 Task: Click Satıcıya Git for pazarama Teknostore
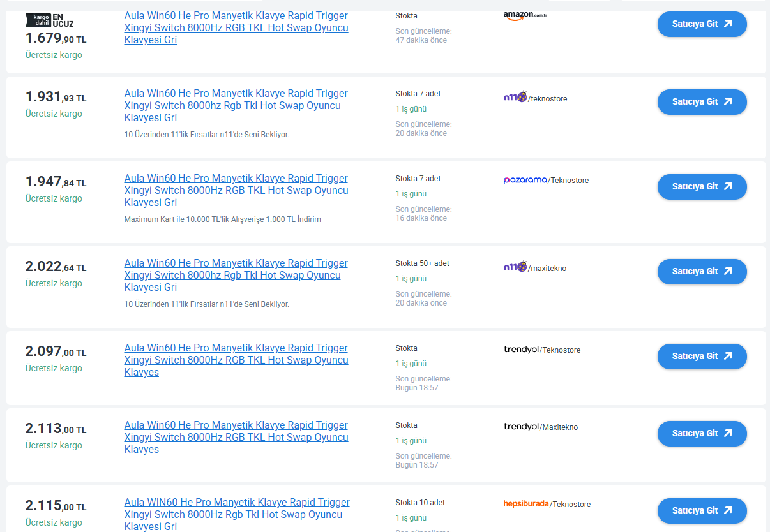coord(702,187)
